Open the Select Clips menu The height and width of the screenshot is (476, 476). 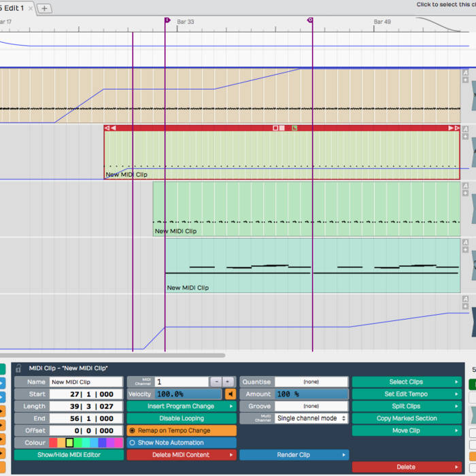(x=406, y=382)
